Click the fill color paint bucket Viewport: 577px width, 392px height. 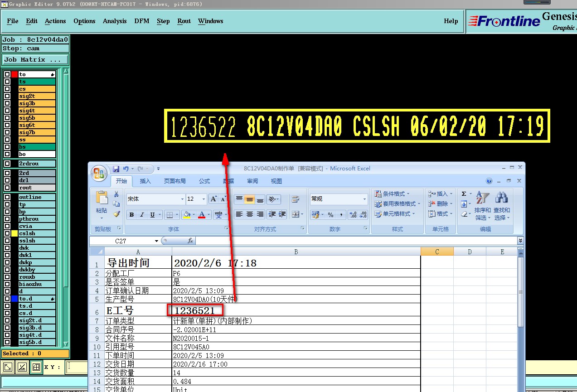point(186,215)
